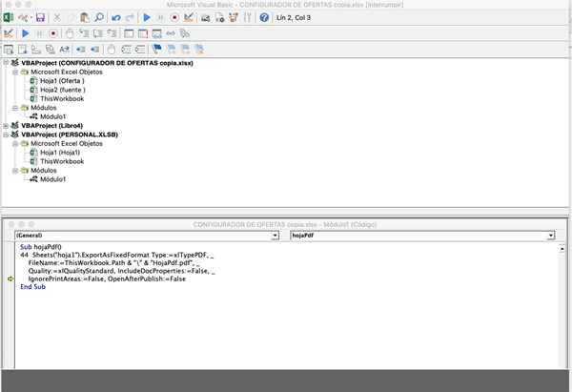Click the Toolbox wrench icon

click(247, 17)
